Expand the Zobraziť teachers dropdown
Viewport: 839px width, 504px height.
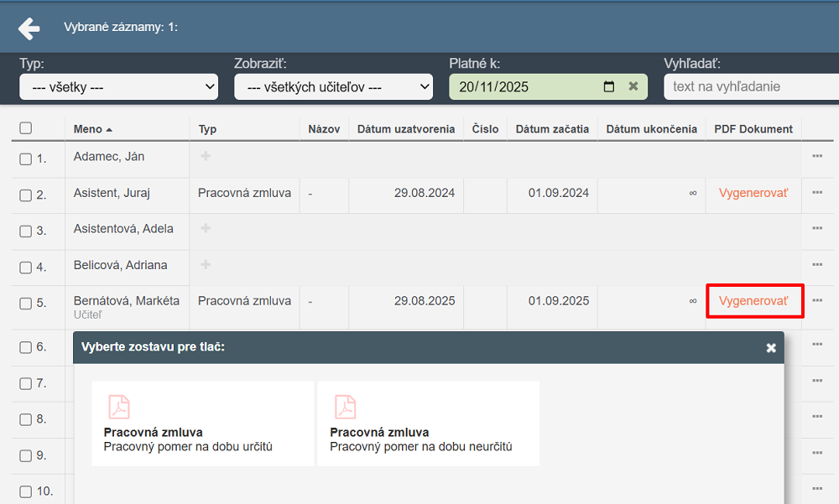(x=333, y=86)
